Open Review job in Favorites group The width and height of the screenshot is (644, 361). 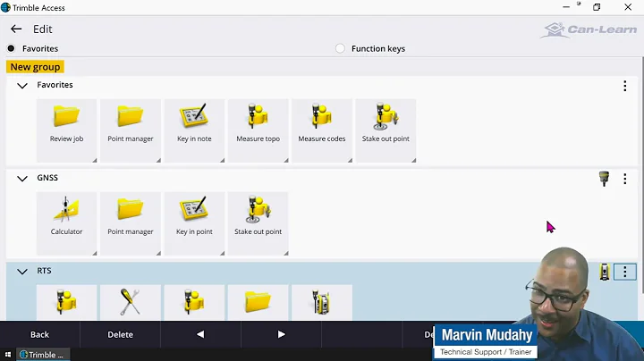pyautogui.click(x=66, y=130)
